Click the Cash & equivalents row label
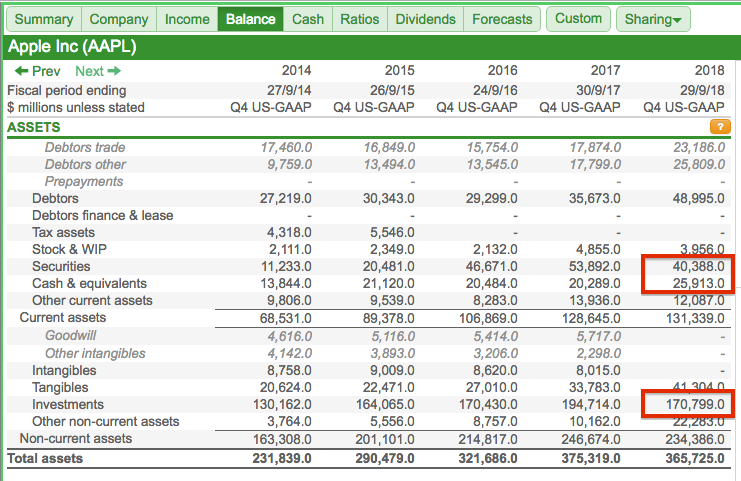This screenshot has width=741, height=481. 89,283
